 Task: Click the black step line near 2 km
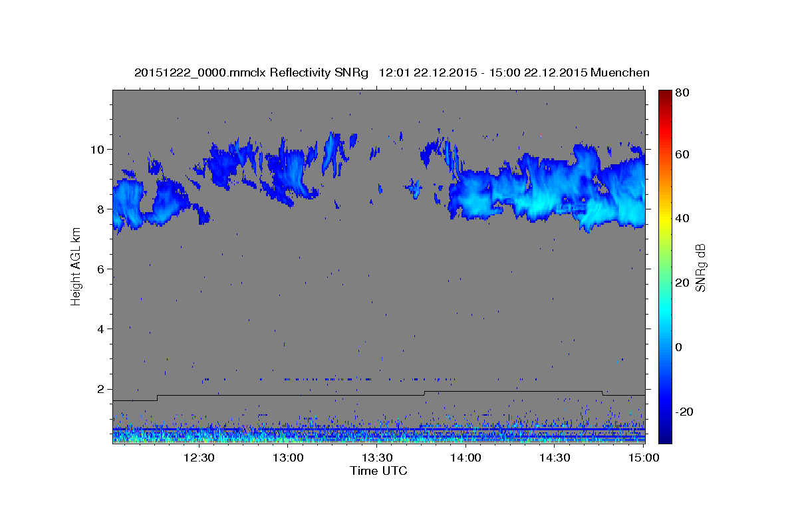tap(379, 395)
